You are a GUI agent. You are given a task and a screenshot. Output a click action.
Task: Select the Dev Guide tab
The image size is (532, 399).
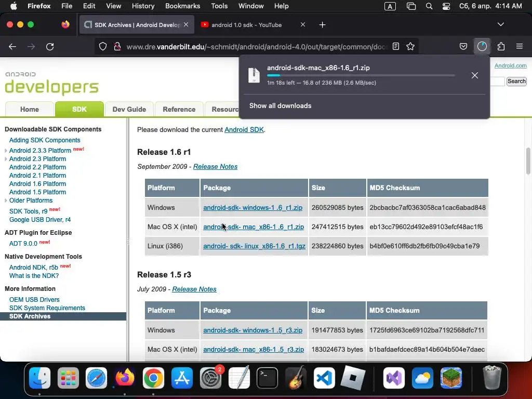point(129,109)
